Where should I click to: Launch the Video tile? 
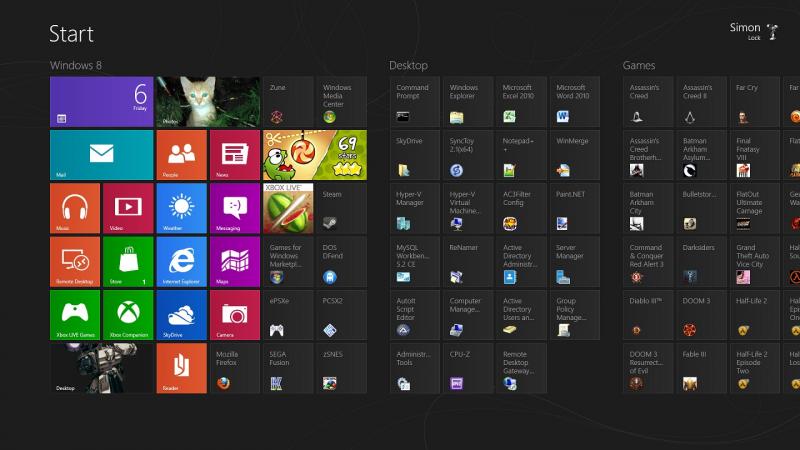click(128, 208)
